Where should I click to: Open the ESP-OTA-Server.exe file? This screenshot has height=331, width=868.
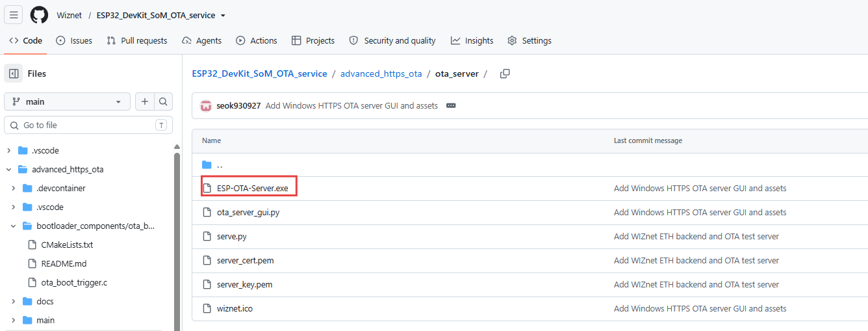pyautogui.click(x=252, y=188)
